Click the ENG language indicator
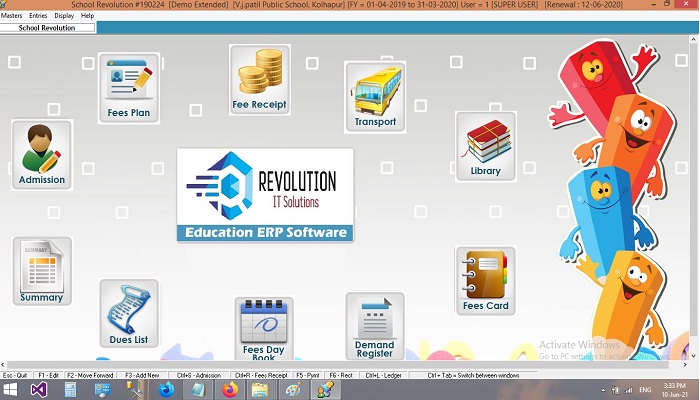Viewport: 700px width, 400px height. [645, 390]
